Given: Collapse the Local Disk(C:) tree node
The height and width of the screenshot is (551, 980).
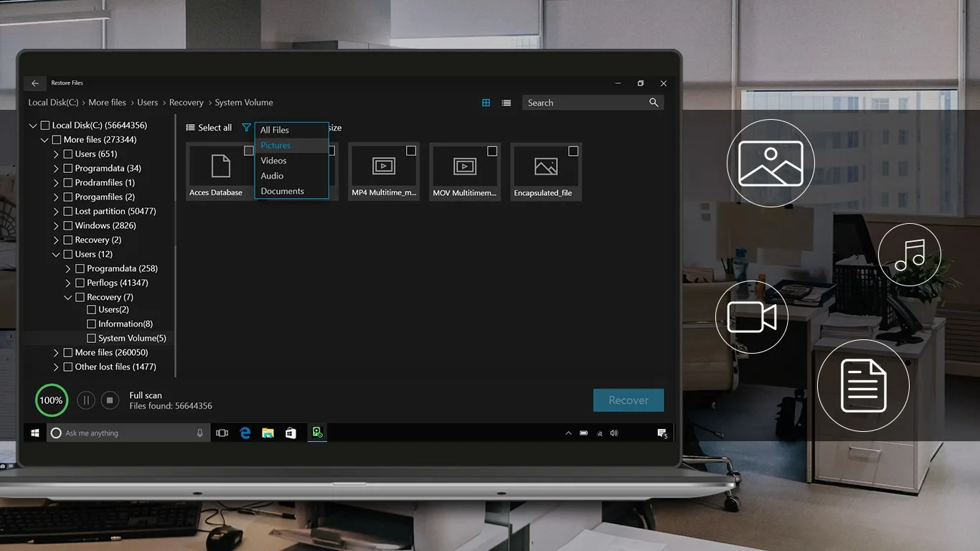Looking at the screenshot, I should (33, 126).
